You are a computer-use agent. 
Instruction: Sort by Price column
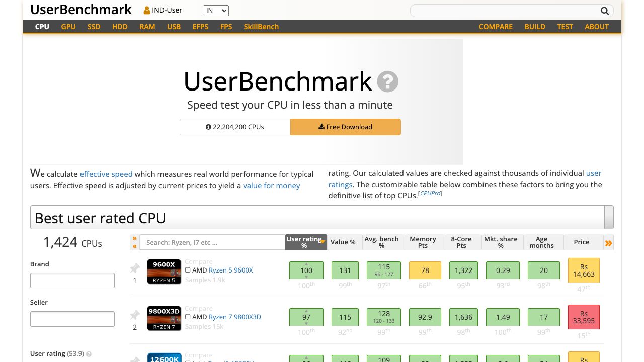coord(582,242)
